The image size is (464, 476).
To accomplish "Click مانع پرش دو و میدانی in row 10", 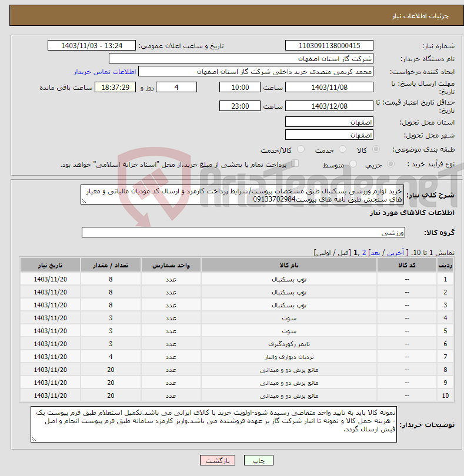I will 289,395.
